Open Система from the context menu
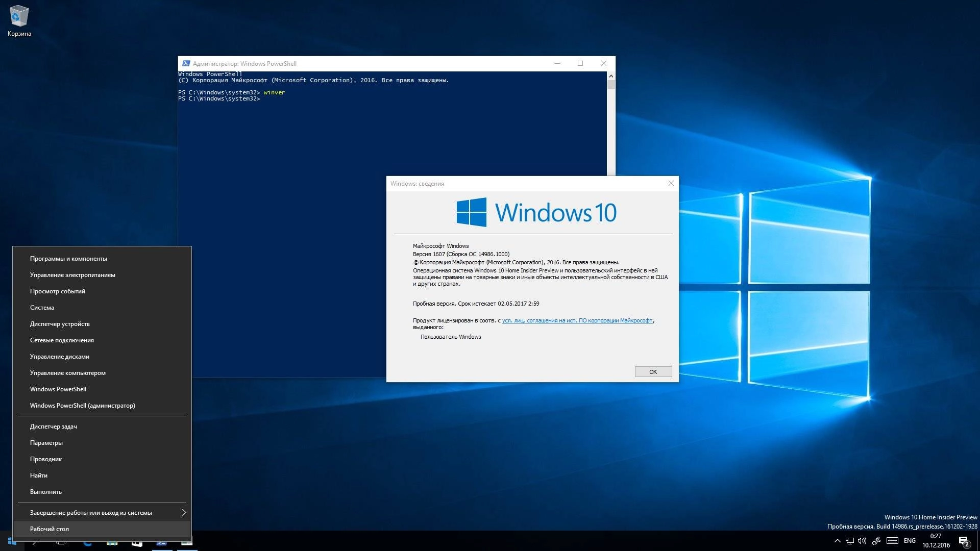The image size is (980, 551). pos(102,308)
